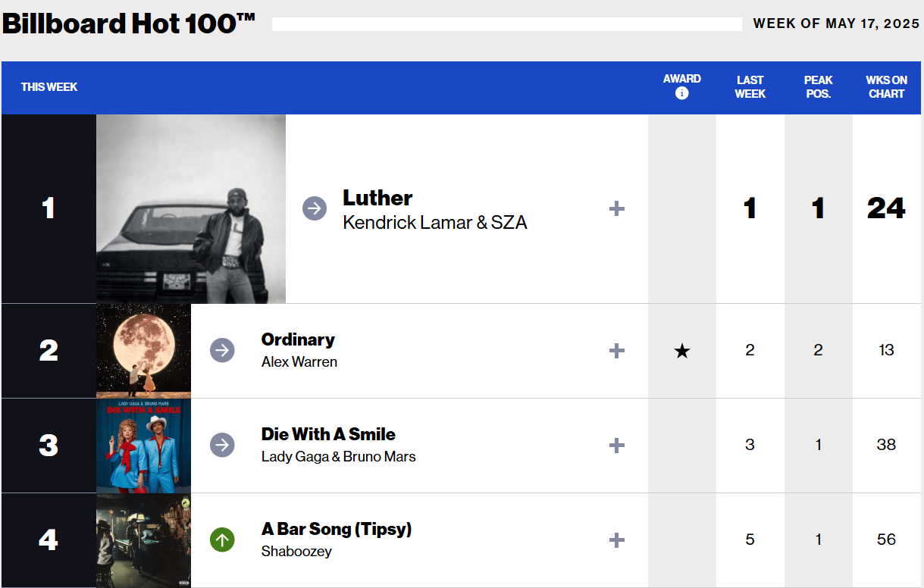
Task: Click the Billboard Hot 100 heading
Action: point(129,23)
